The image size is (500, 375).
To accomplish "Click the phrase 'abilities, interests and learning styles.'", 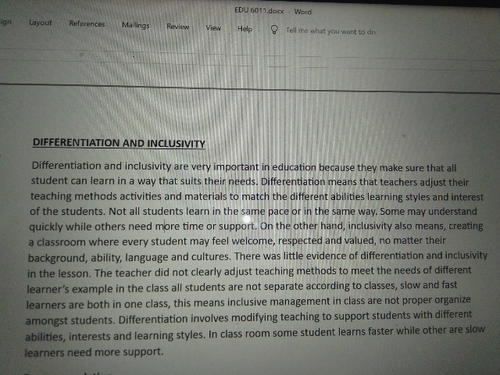I will click(115, 336).
